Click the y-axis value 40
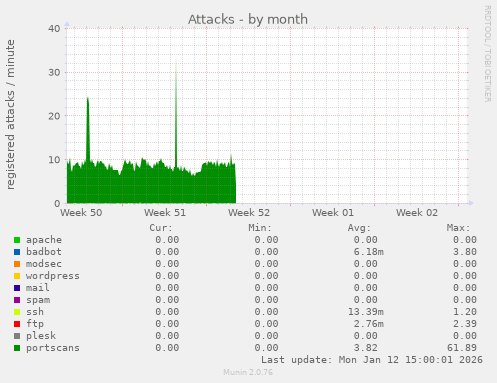 tap(54, 29)
